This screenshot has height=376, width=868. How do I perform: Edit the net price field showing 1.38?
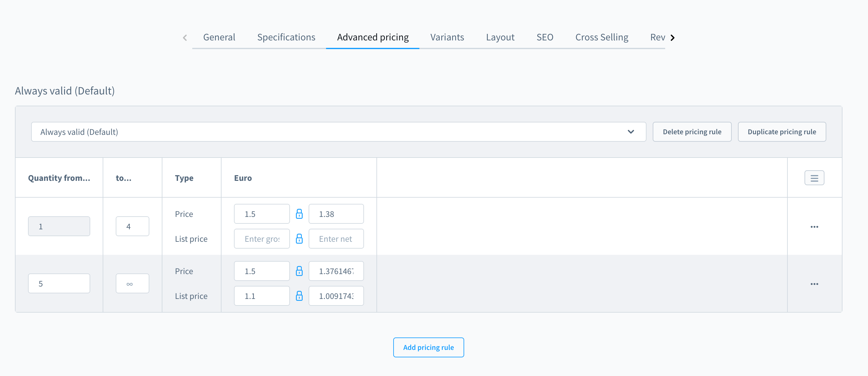336,213
